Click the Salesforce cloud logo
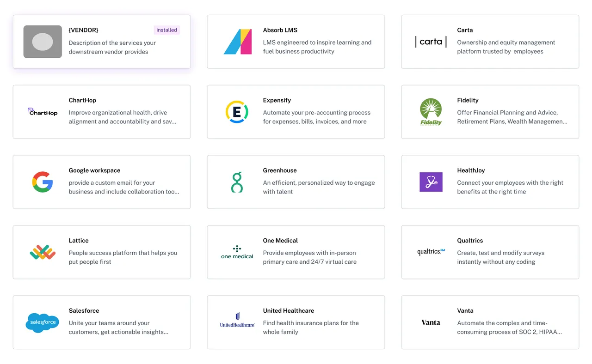This screenshot has width=592, height=364. (43, 322)
